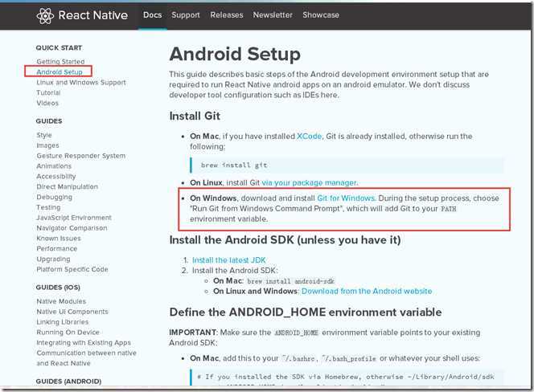Follow the XCode link
This screenshot has width=534, height=392.
(309, 136)
